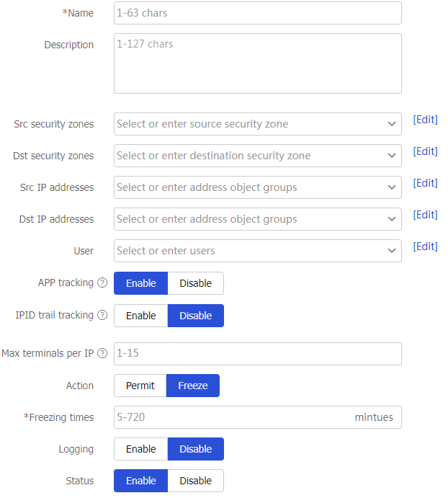Click Edit link beside Src IP addresses
Viewport: 448px width, 498px height.
pyautogui.click(x=425, y=183)
